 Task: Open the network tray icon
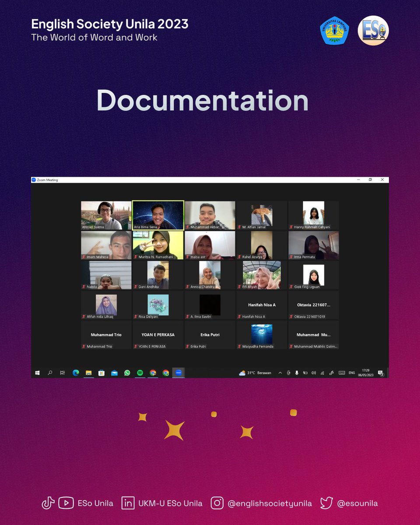322,373
